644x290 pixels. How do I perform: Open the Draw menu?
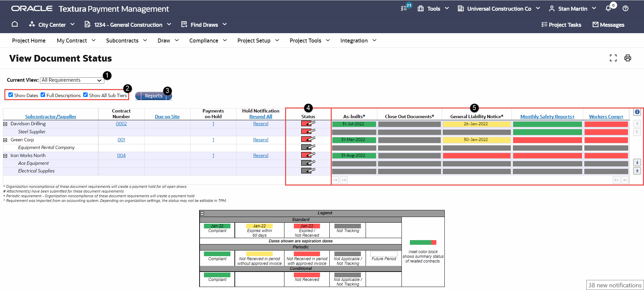tap(168, 41)
